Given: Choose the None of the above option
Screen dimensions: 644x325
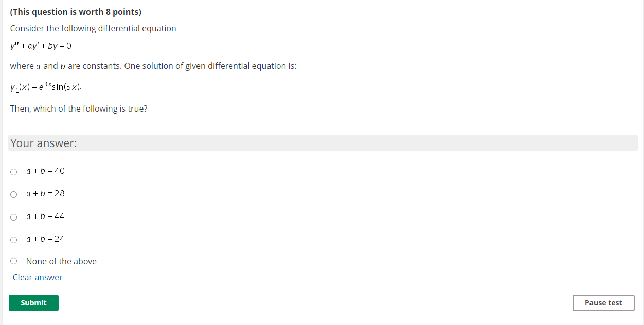Looking at the screenshot, I should coord(13,261).
